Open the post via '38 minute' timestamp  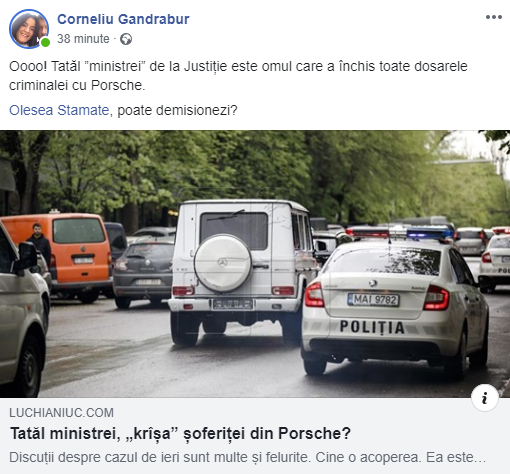[x=83, y=39]
